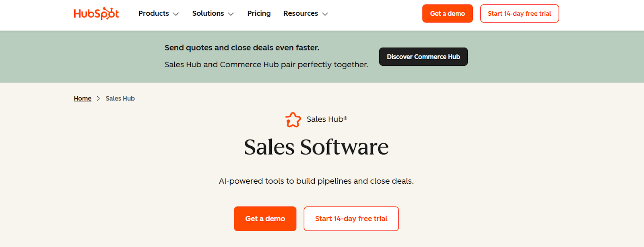The height and width of the screenshot is (247, 644).
Task: Open the Solutions menu
Action: click(x=208, y=13)
